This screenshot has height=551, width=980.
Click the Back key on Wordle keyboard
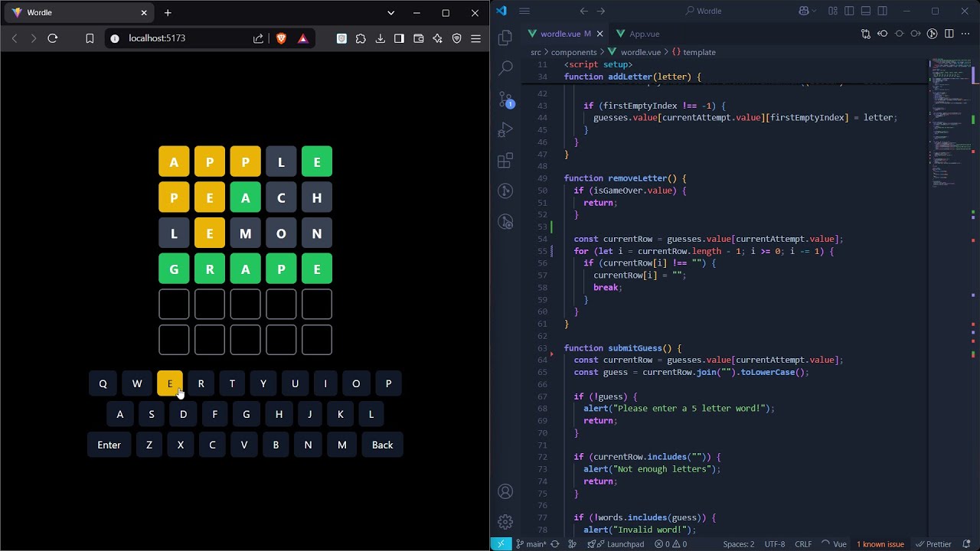tap(382, 445)
